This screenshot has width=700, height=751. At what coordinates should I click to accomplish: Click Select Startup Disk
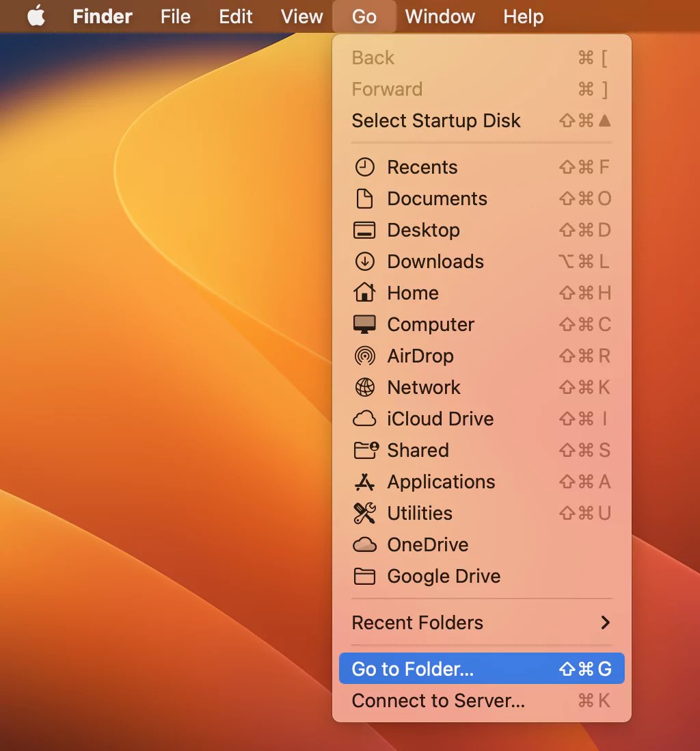[x=437, y=120]
